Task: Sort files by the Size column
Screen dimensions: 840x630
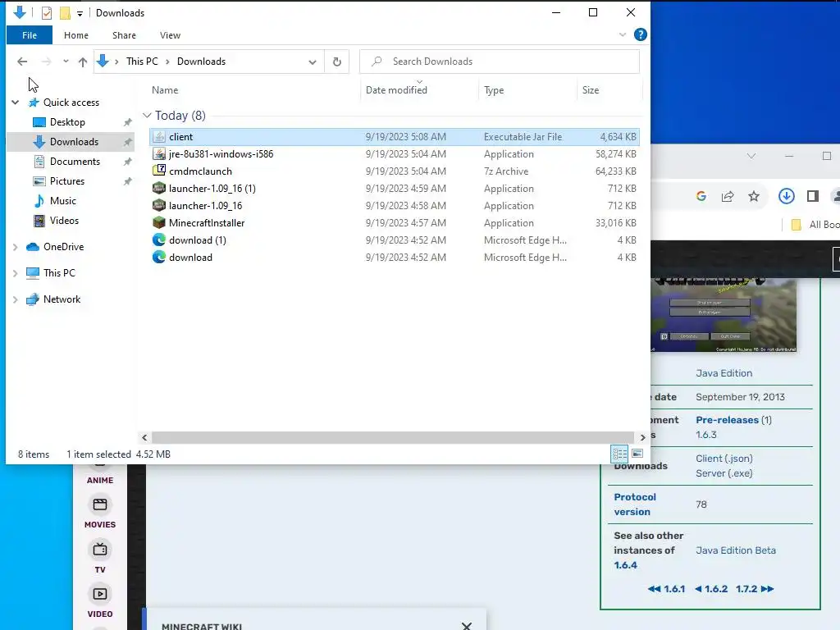Action: tap(591, 90)
